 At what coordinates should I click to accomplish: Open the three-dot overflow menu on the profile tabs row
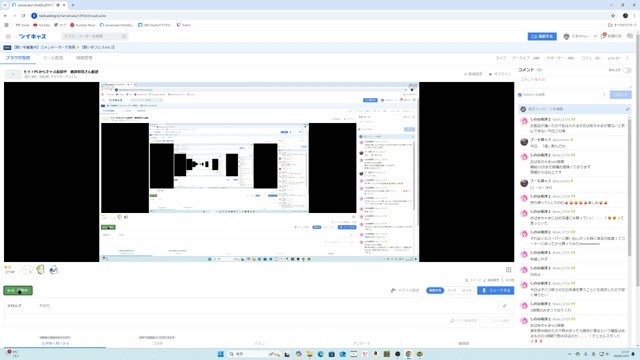click(628, 58)
